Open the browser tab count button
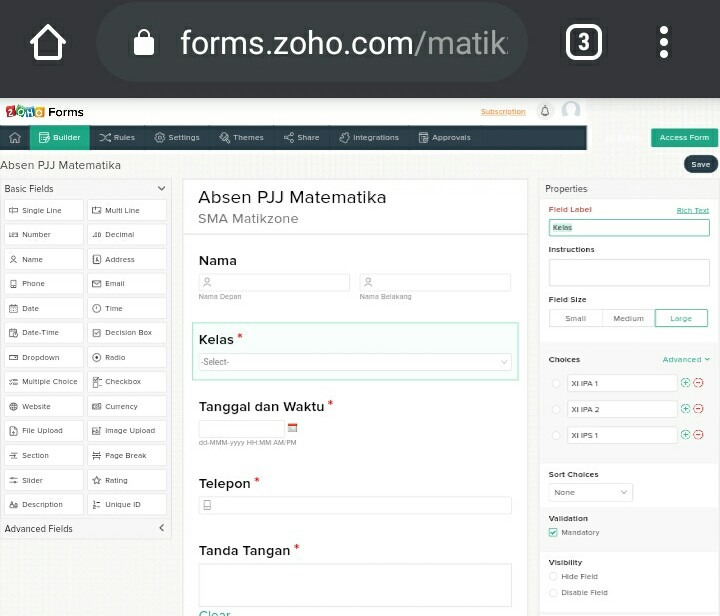This screenshot has width=720, height=616. coord(584,43)
